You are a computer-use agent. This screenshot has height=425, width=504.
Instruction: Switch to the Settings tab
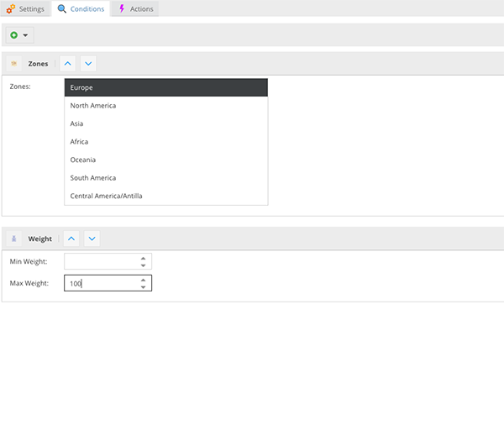click(x=25, y=9)
